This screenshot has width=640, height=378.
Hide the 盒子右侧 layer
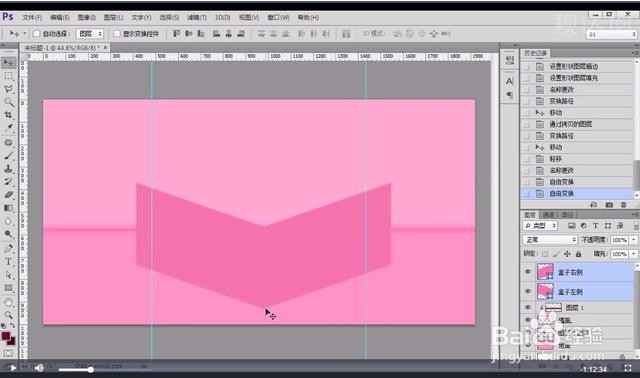tap(528, 272)
